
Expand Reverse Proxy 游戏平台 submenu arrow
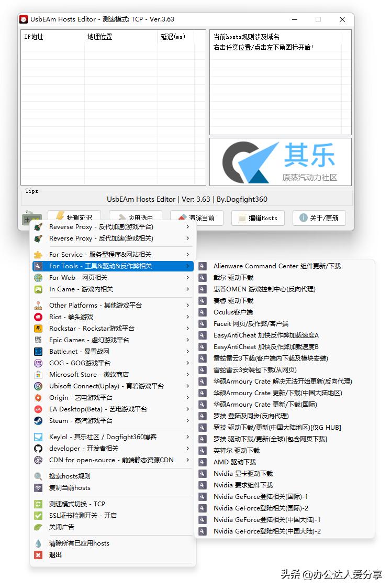pos(187,227)
